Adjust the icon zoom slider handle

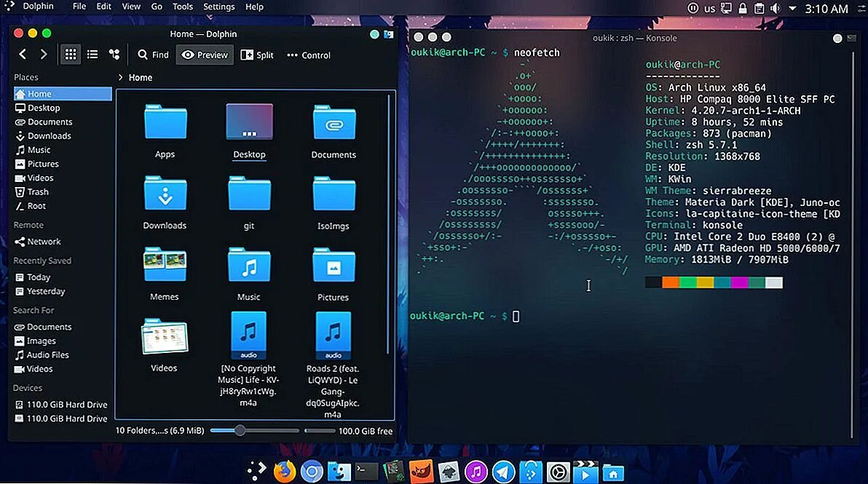240,430
